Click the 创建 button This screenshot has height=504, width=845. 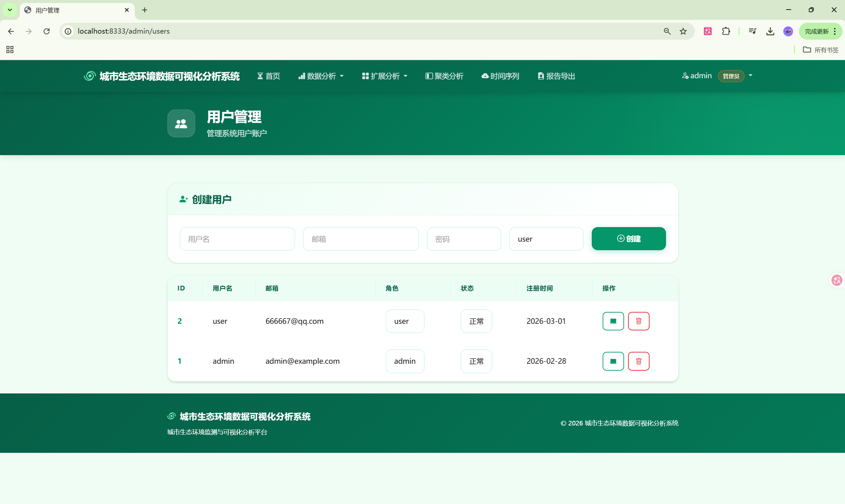(x=629, y=239)
